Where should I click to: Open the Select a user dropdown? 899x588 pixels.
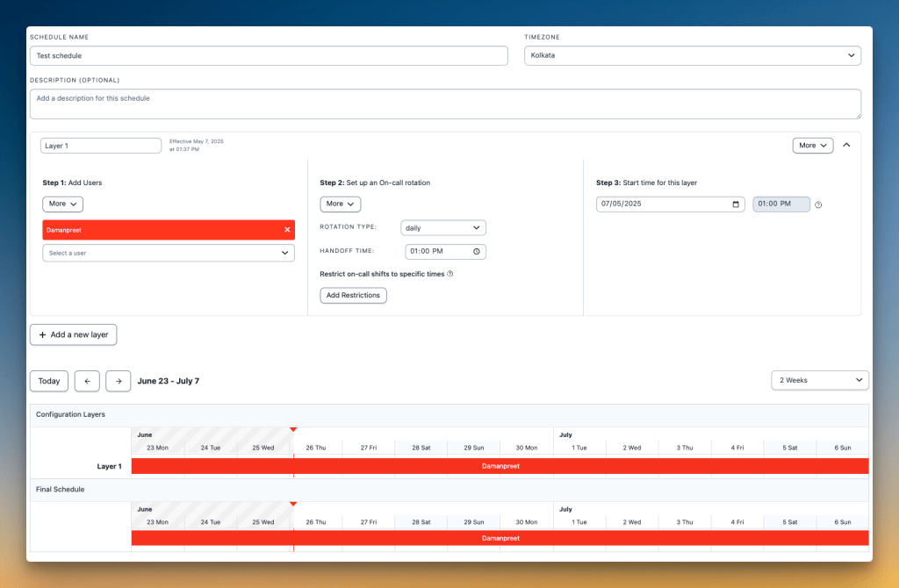(x=165, y=252)
